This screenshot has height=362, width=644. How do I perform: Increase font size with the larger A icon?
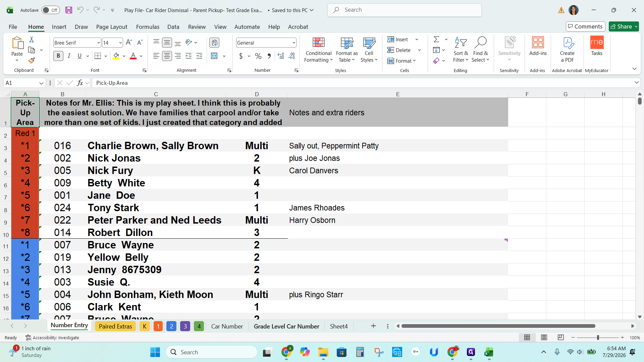(129, 43)
